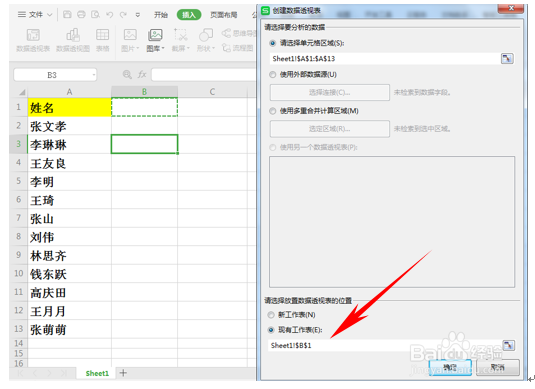This screenshot has height=389, width=535.
Task: Click the Undo arrow icon
Action: (109, 14)
